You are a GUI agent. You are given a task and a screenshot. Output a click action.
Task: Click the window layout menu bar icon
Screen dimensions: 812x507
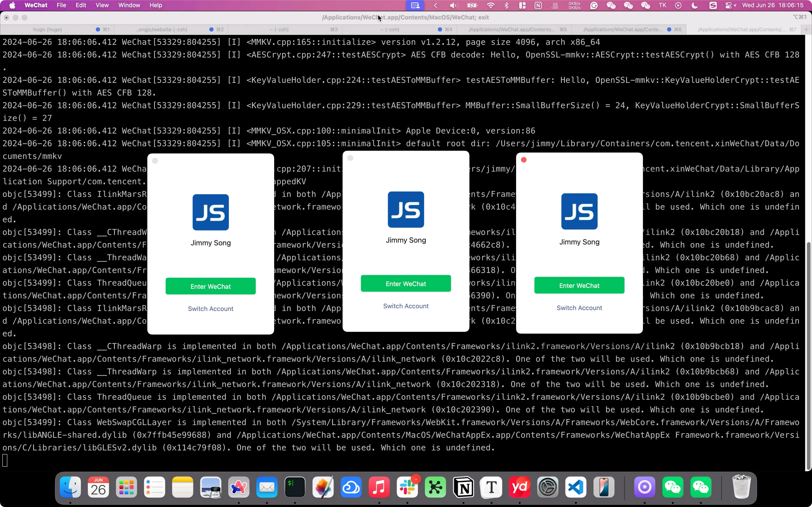(x=522, y=5)
